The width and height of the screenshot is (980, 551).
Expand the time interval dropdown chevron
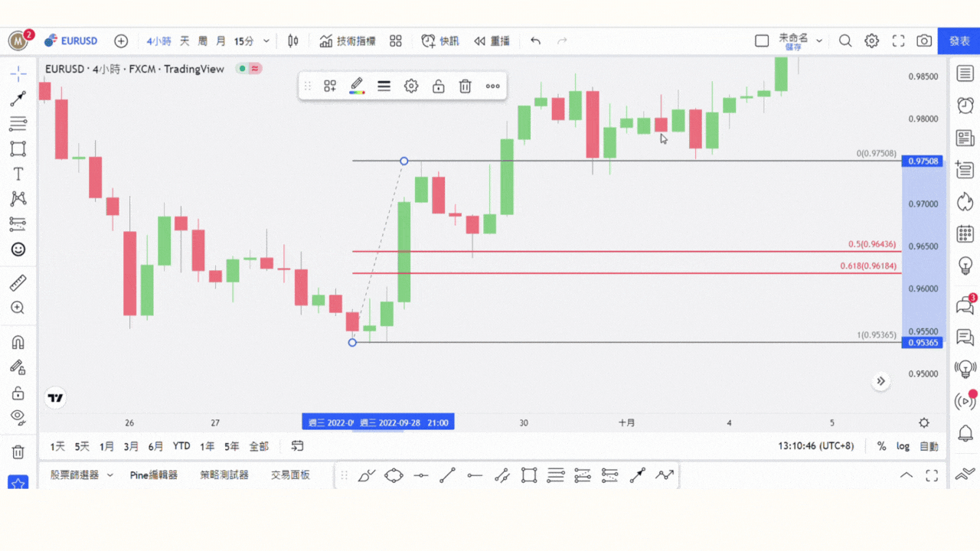click(x=266, y=41)
